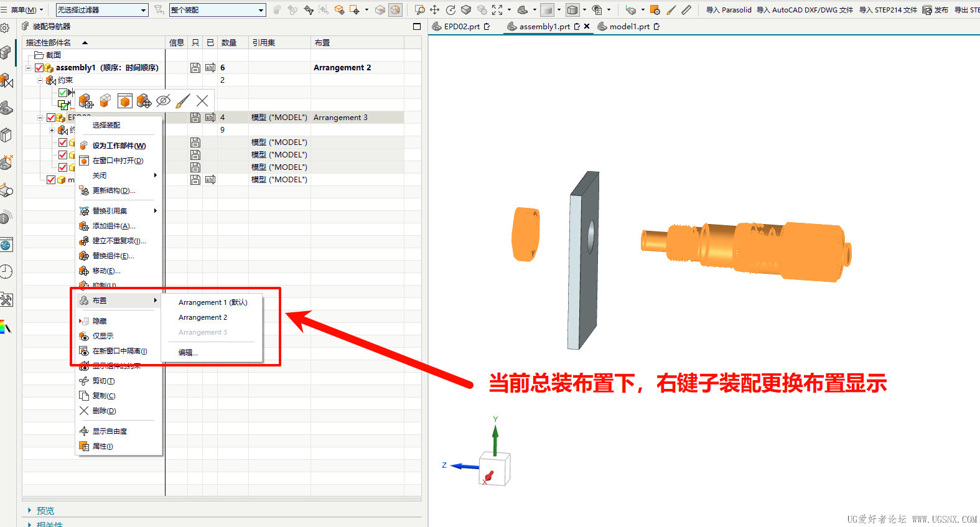The image size is (980, 527).
Task: Open the history clock tab in left sidebar
Action: pyautogui.click(x=6, y=271)
